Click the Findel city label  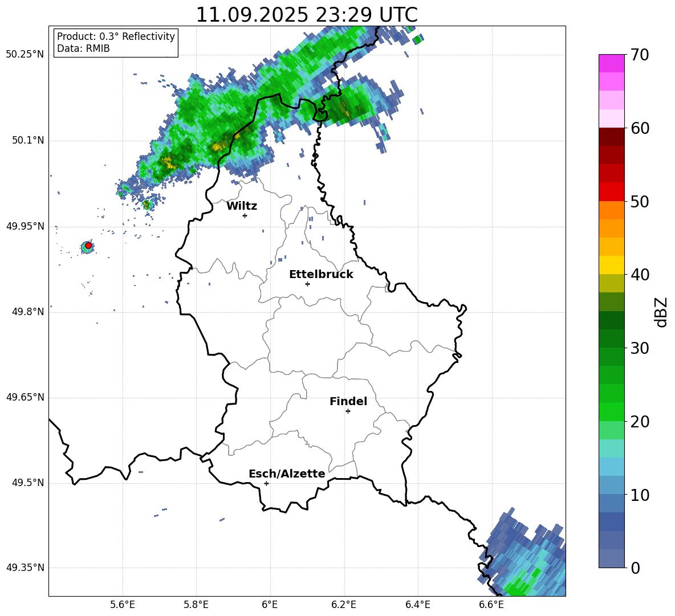[348, 401]
